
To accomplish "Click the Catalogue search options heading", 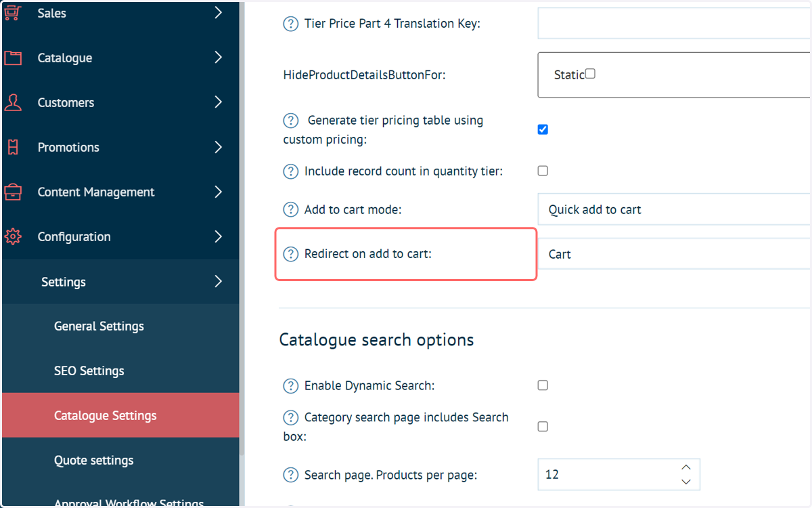I will (376, 339).
